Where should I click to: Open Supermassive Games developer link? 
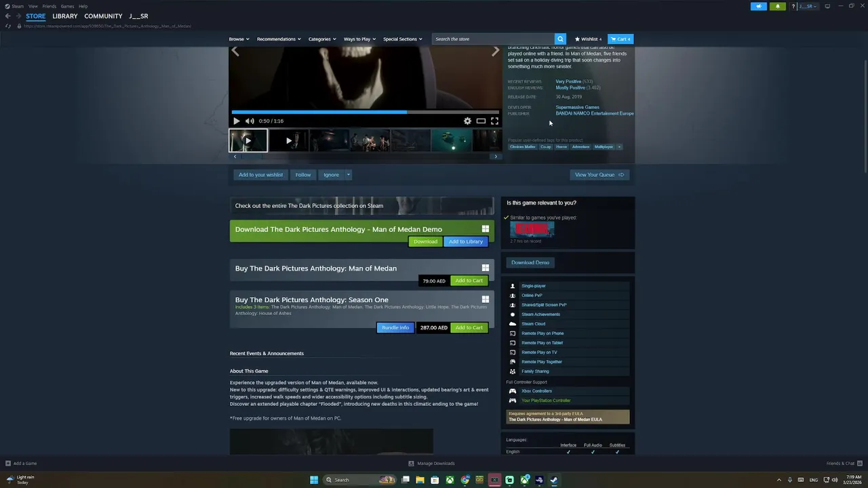[x=577, y=107]
